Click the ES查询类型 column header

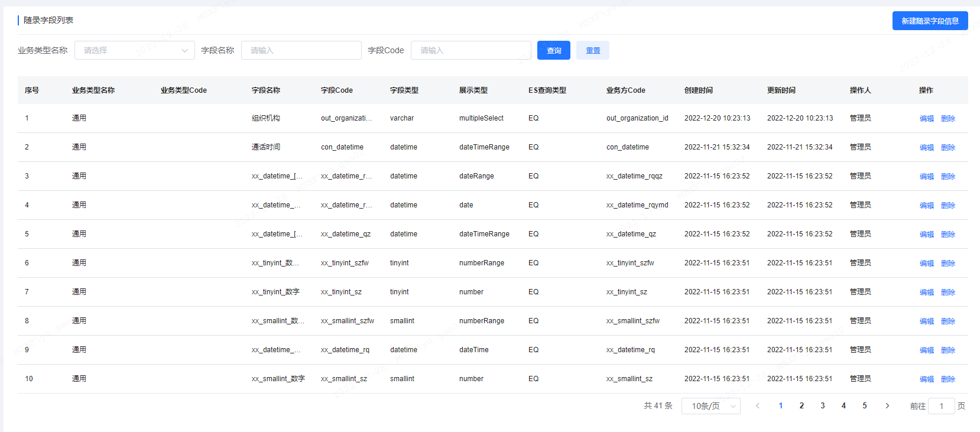coord(547,90)
